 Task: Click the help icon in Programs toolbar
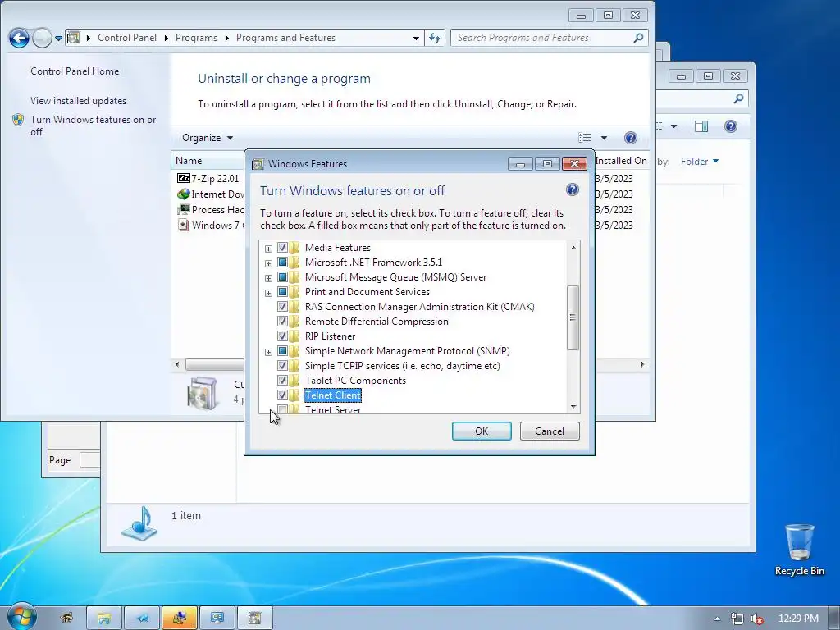pos(631,138)
